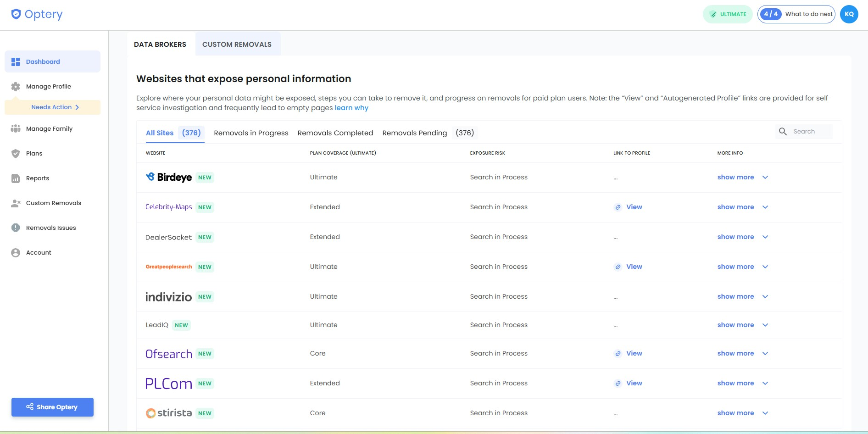Click the Plan Coverage column header
Viewport: 868px width, 434px height.
point(343,153)
